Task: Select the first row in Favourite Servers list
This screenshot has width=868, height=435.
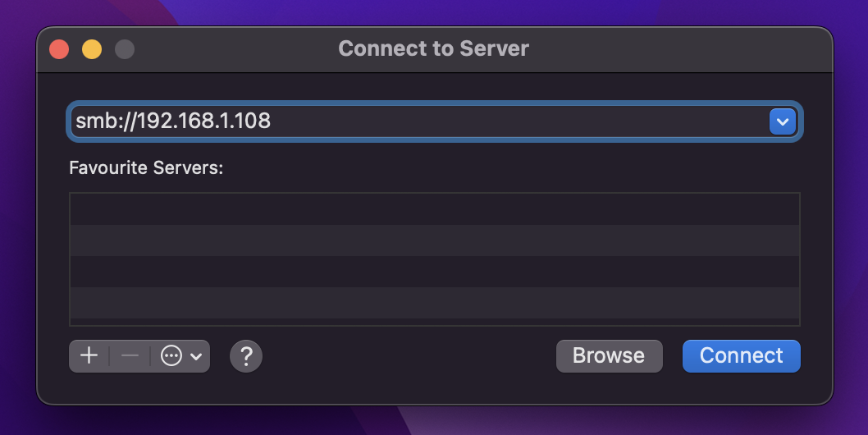Action: tap(434, 209)
